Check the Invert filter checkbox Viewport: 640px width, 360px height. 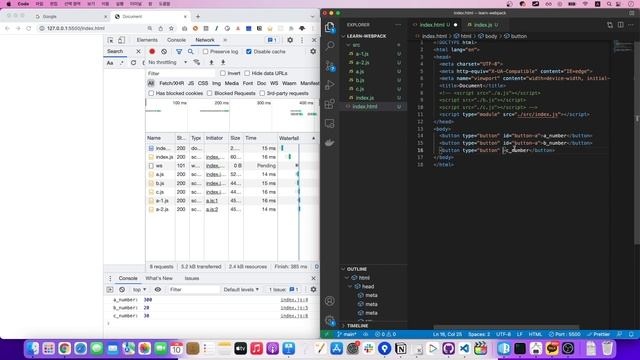(222, 73)
